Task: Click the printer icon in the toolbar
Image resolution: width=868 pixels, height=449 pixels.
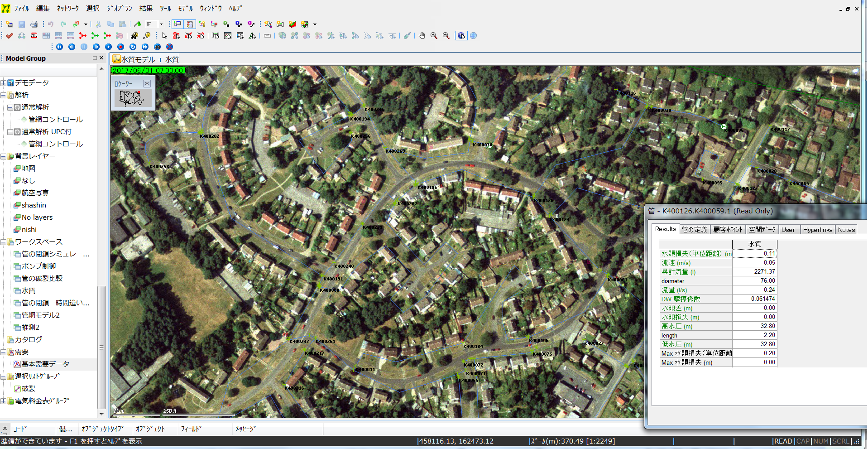Action: [x=34, y=24]
